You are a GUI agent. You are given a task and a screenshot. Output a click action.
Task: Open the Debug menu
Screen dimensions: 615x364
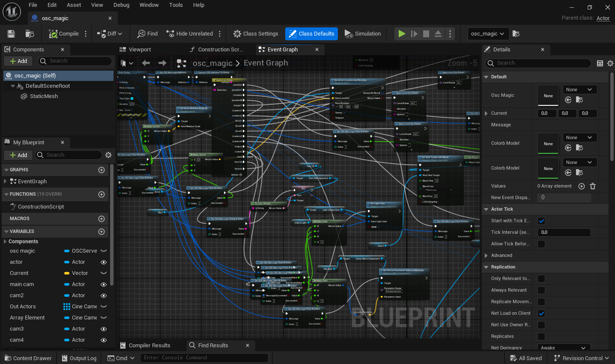point(122,5)
